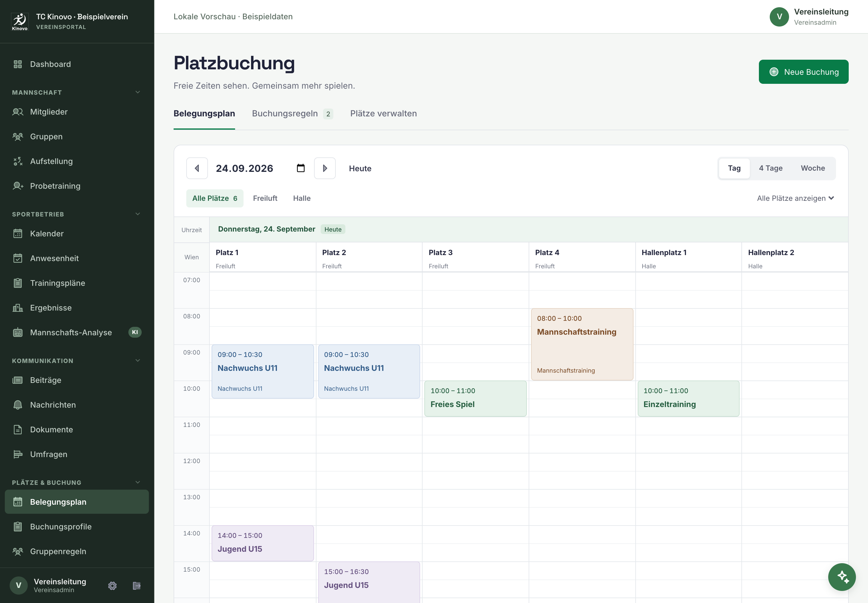This screenshot has height=603, width=868.
Task: Click the logout icon in sidebar footer
Action: coord(137,586)
